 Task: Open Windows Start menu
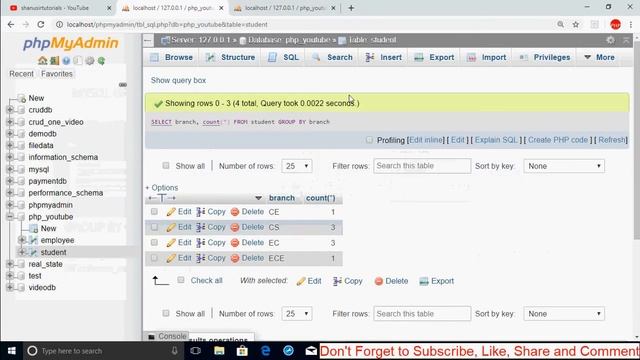(11, 351)
